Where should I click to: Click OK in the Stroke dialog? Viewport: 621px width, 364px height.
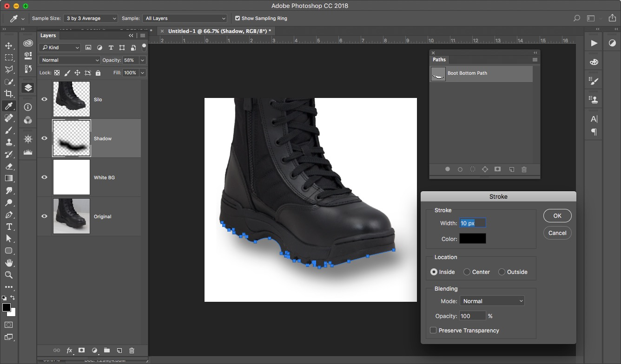[557, 215]
